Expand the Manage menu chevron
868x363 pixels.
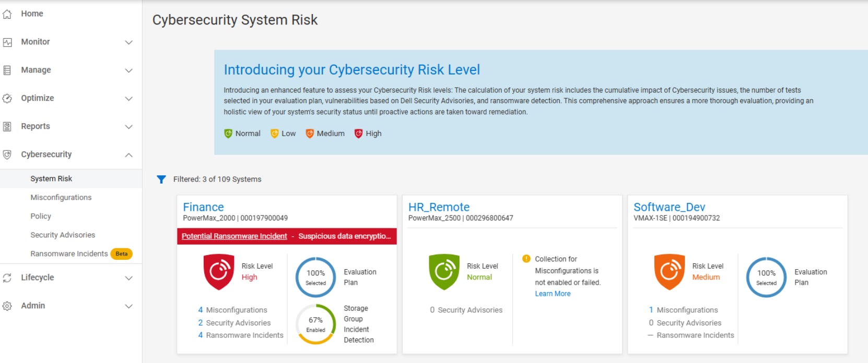click(x=128, y=70)
